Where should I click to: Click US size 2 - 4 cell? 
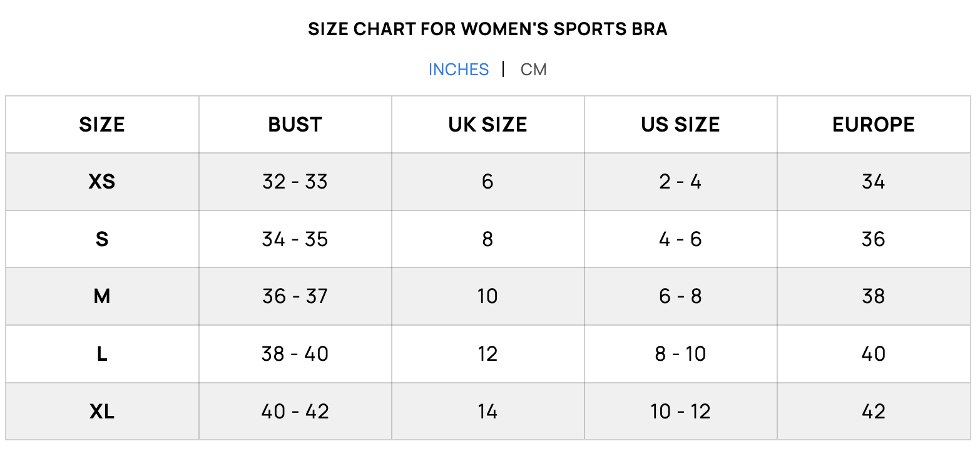point(680,182)
